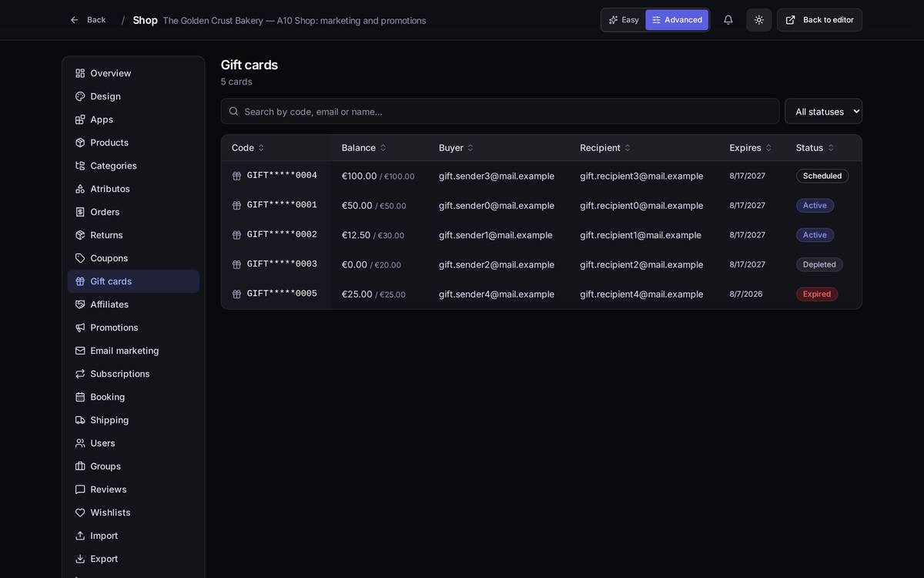Viewport: 924px width, 578px height.
Task: Click the Expired status badge
Action: coord(817,294)
